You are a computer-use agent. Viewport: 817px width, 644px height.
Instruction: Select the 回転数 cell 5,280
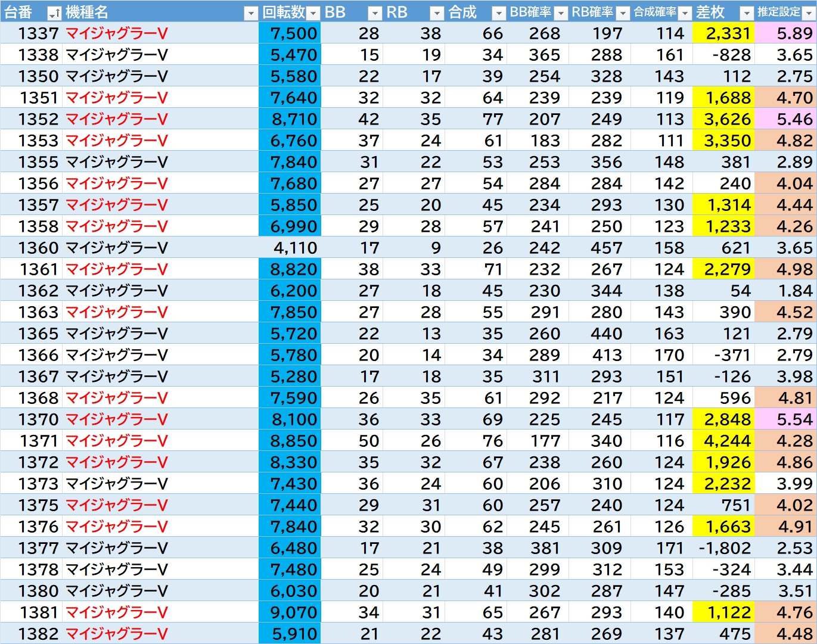coord(290,377)
